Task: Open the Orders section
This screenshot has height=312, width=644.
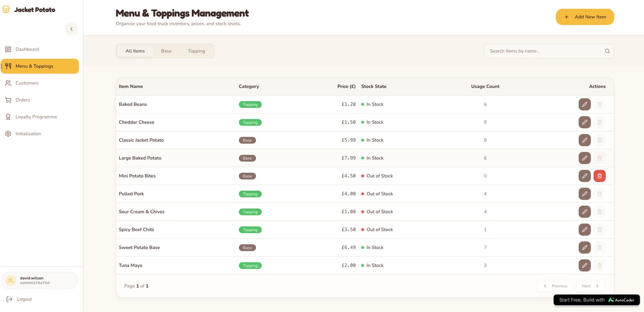Action: [x=40, y=100]
